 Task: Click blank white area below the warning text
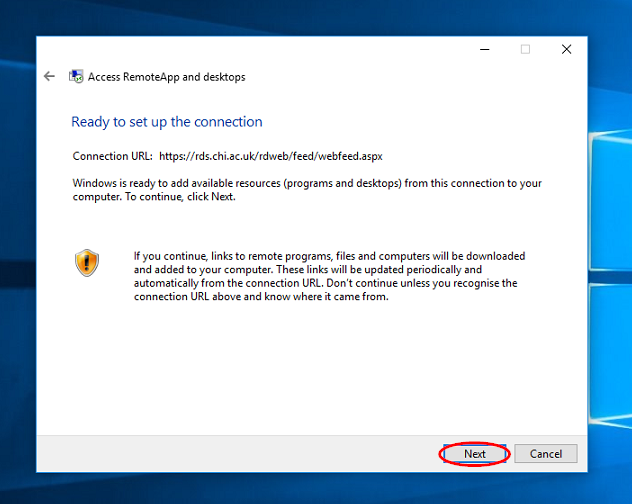tap(310, 367)
